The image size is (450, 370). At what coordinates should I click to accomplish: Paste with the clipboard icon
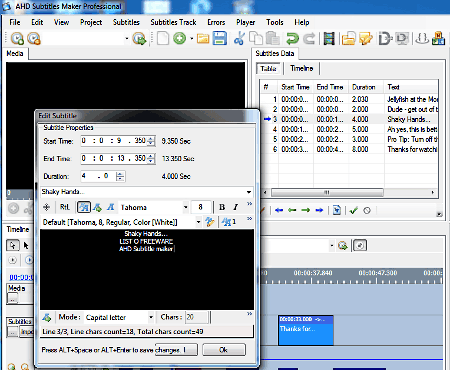click(273, 38)
